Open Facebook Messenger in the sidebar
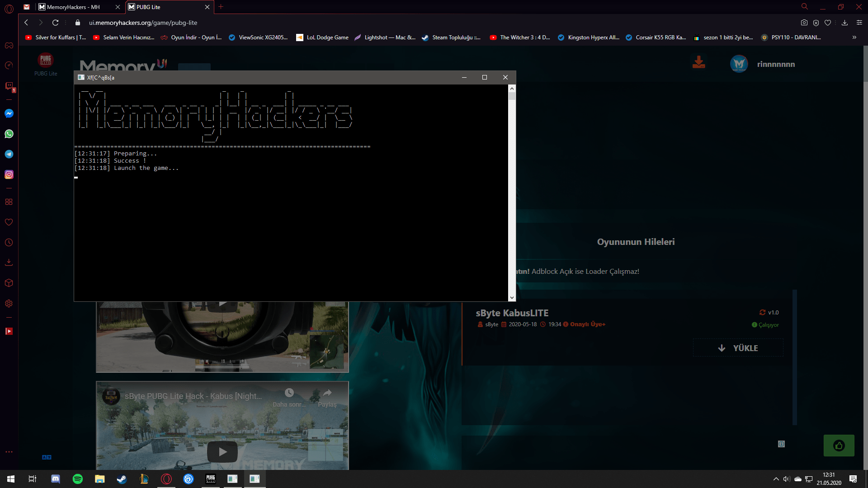Viewport: 868px width, 488px height. pos(9,113)
